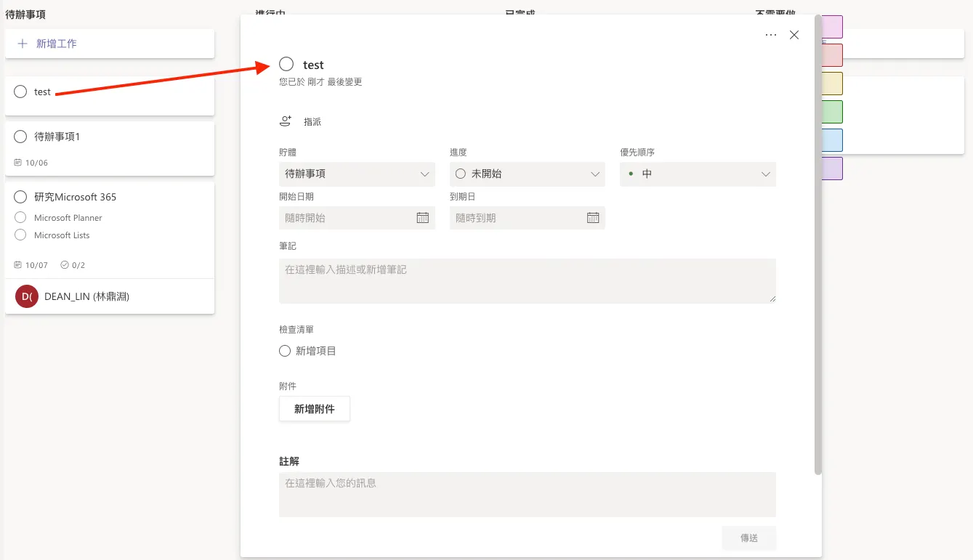Screen dimensions: 973x560
Task: Complete the 研究Microsoft 365 task
Action: [20, 197]
